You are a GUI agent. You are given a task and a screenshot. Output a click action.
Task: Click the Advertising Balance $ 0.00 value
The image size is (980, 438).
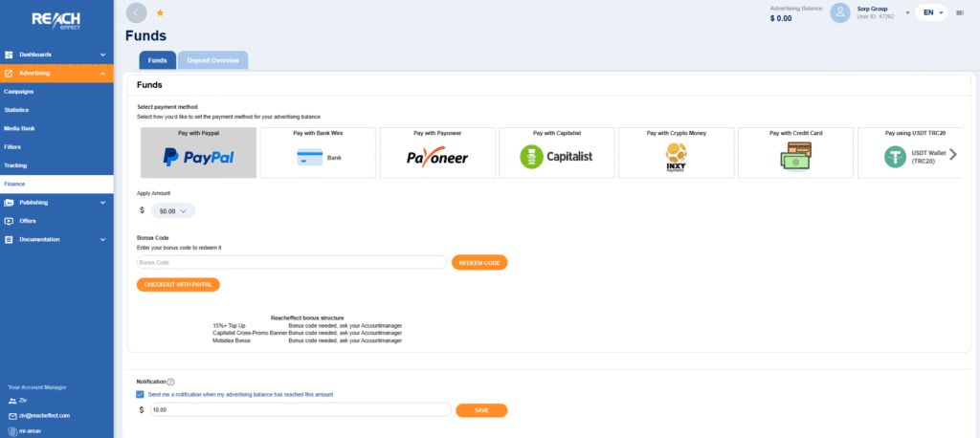781,19
